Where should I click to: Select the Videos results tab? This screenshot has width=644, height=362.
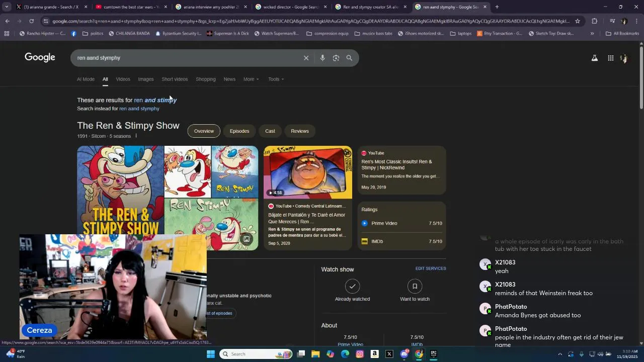(123, 79)
